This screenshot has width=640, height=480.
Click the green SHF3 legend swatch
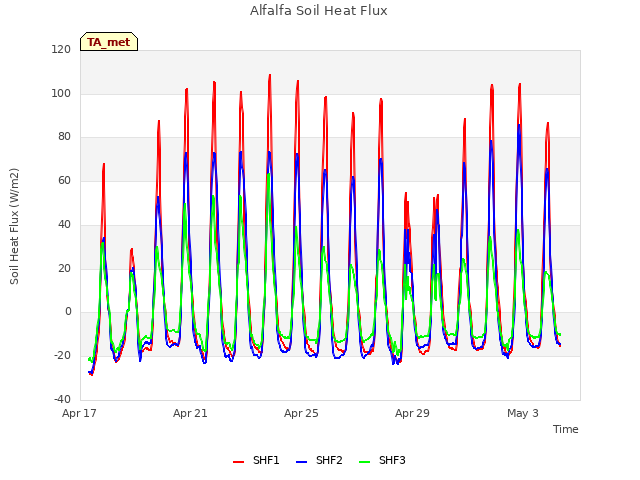364,462
